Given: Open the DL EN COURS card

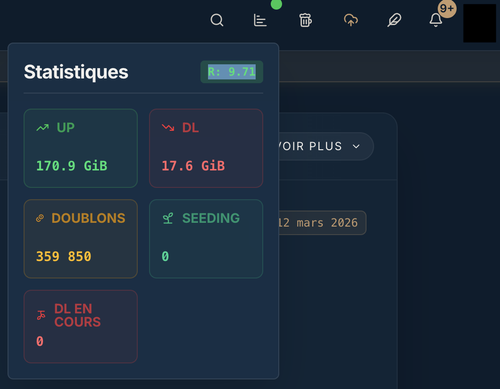Looking at the screenshot, I should 81,326.
